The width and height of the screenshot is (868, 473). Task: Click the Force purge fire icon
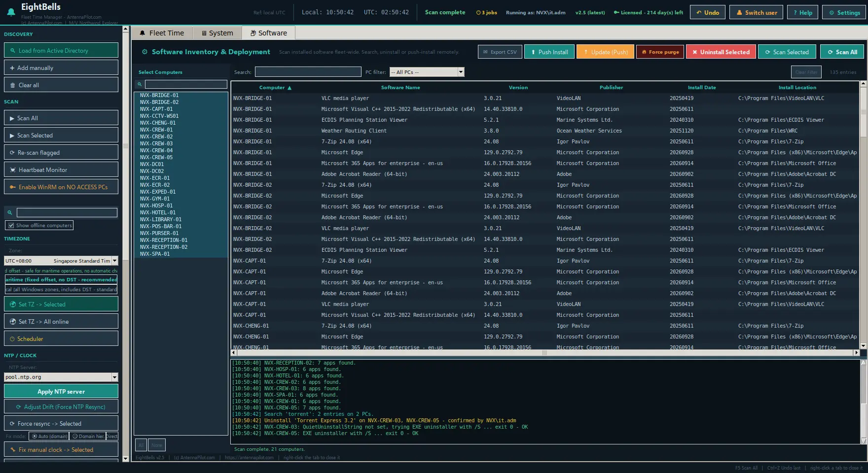click(x=644, y=52)
